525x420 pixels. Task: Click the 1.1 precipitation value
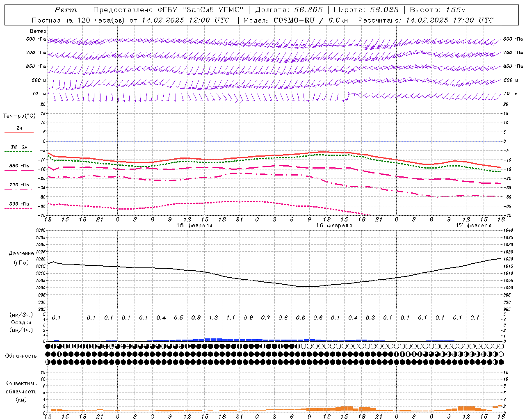point(231,318)
